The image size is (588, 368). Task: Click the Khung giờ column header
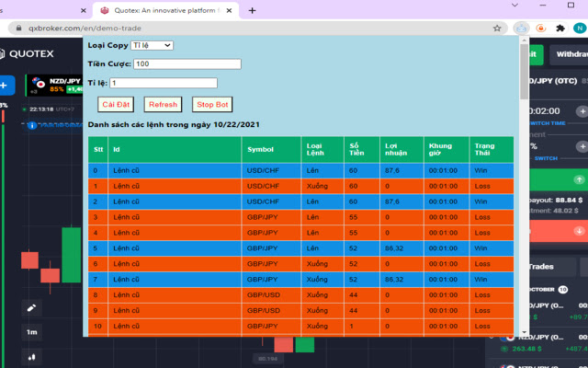click(447, 149)
